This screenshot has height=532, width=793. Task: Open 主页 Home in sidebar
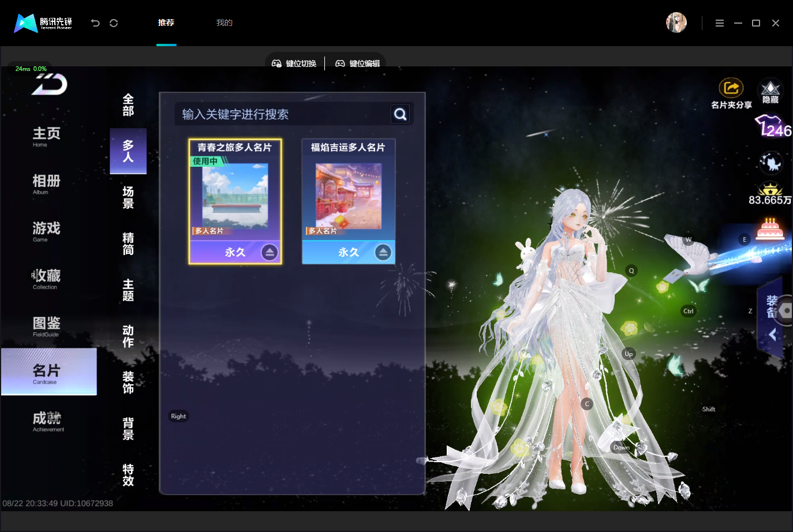tap(47, 137)
